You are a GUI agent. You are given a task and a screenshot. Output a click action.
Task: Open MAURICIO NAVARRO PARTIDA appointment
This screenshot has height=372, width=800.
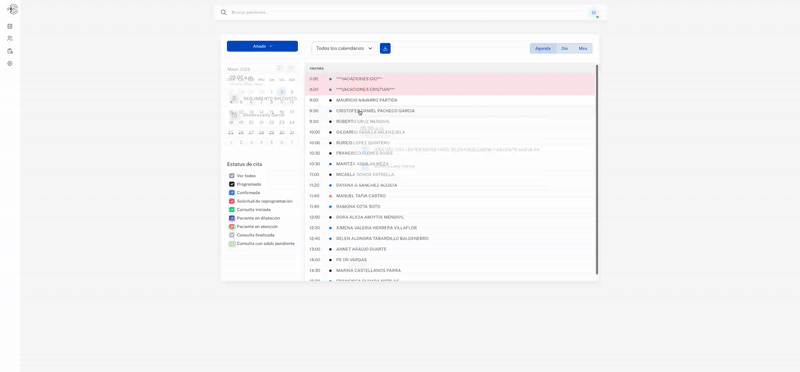point(450,101)
